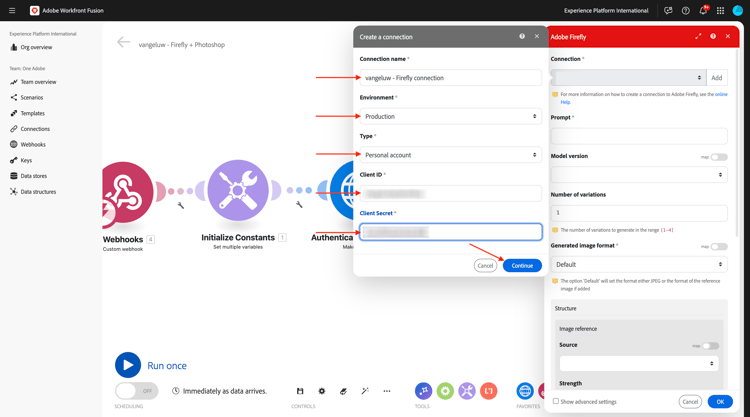The image size is (750, 417).
Task: Go back with the left arrow icon
Action: click(123, 43)
